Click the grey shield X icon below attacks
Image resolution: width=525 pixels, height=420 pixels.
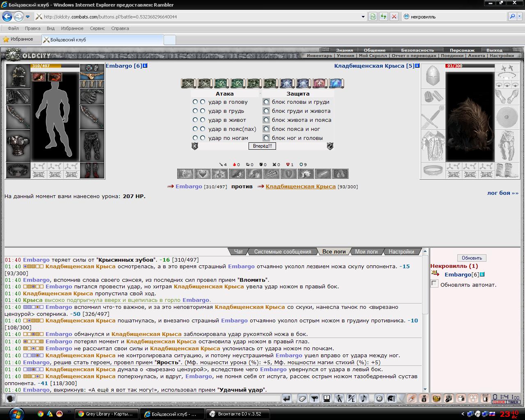[195, 146]
